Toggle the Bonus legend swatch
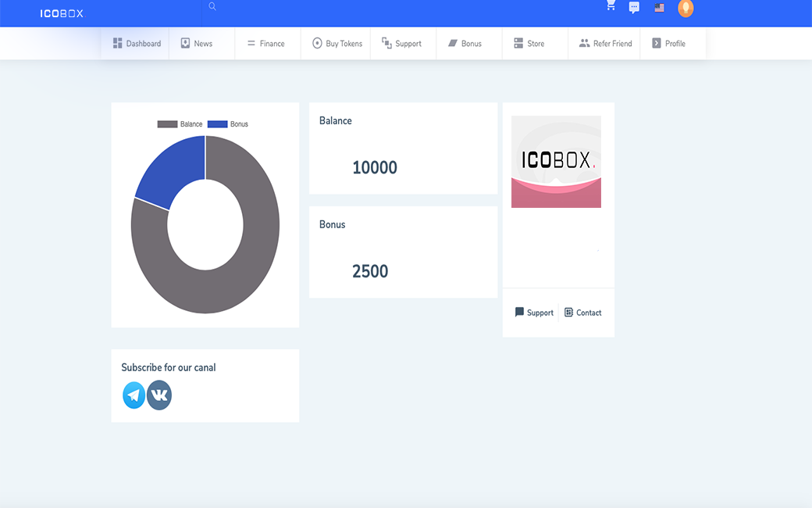The width and height of the screenshot is (812, 508). 218,124
